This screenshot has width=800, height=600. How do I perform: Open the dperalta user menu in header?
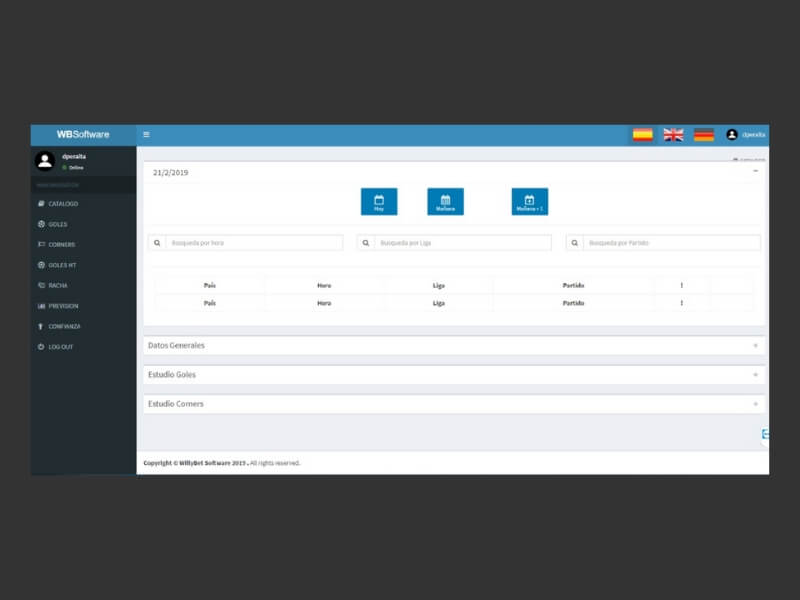click(746, 135)
